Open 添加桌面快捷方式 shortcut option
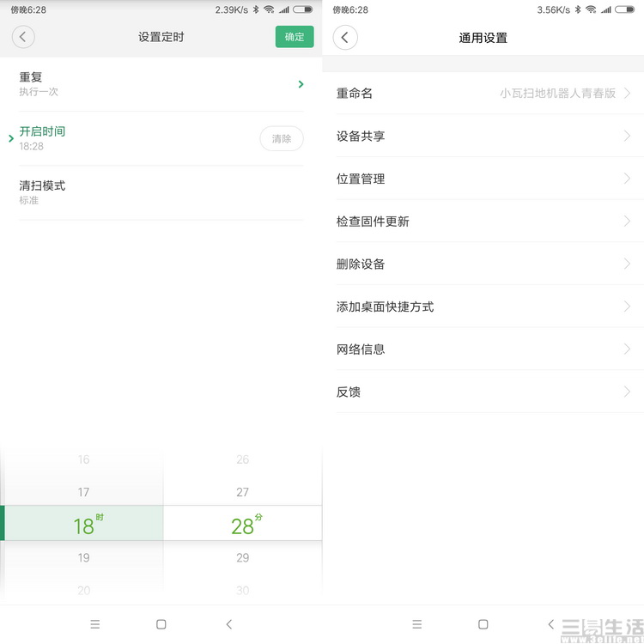 tap(483, 307)
